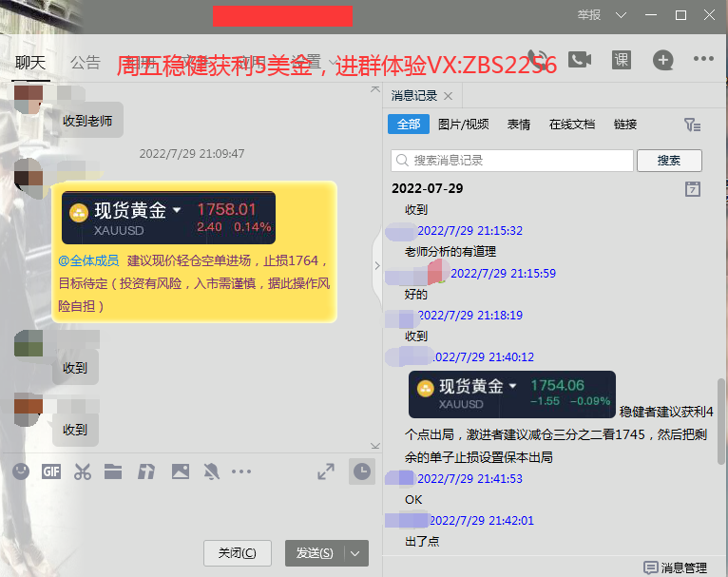Select the 公告 tab

(85, 63)
